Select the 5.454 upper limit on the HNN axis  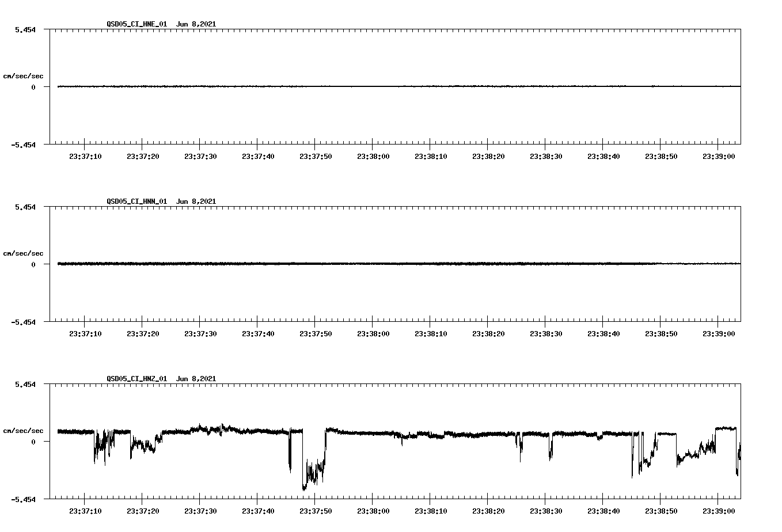tap(25, 207)
